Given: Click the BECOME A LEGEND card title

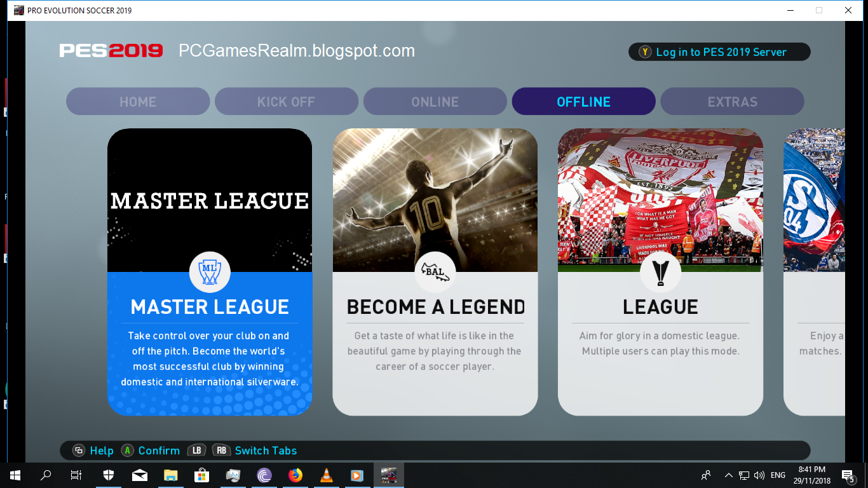Looking at the screenshot, I should click(x=436, y=307).
